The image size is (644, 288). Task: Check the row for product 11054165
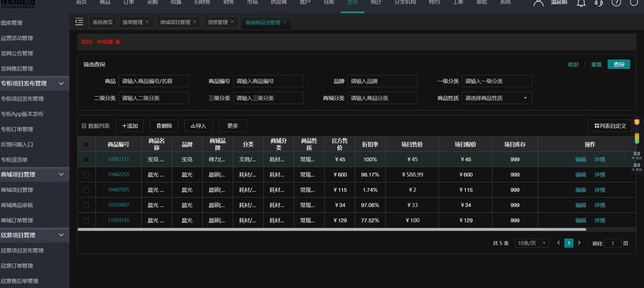pos(86,221)
